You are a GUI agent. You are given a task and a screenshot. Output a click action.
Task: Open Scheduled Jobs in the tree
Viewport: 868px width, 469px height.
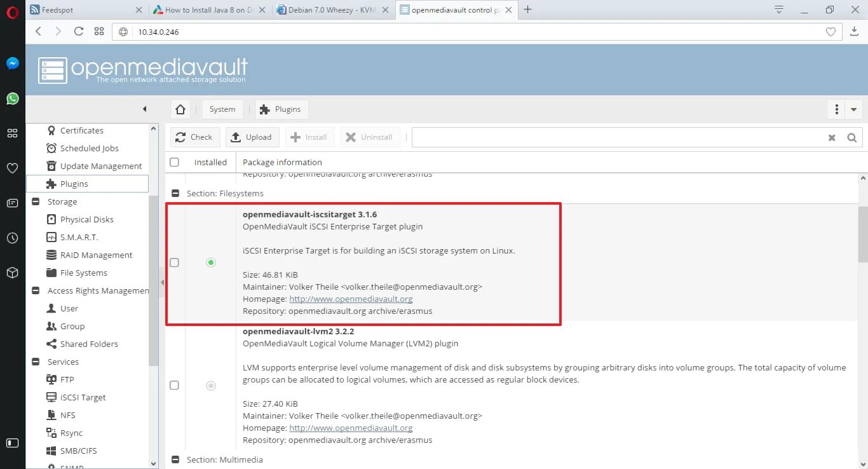coord(89,148)
